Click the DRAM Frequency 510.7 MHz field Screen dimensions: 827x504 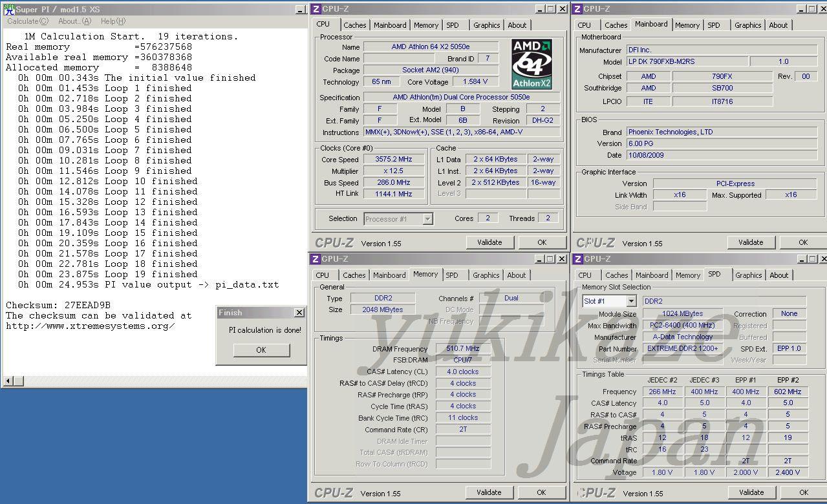pyautogui.click(x=463, y=349)
